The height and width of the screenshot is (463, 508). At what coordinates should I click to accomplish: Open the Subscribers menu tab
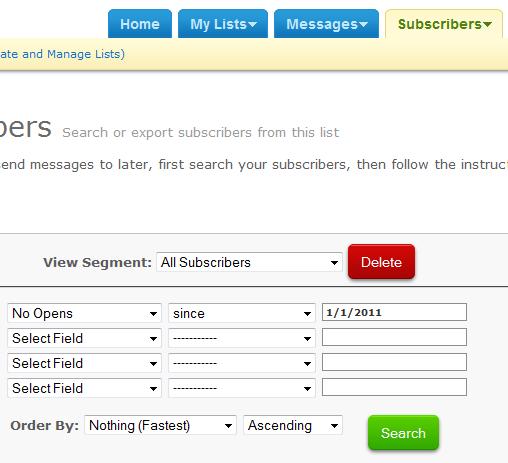point(444,24)
